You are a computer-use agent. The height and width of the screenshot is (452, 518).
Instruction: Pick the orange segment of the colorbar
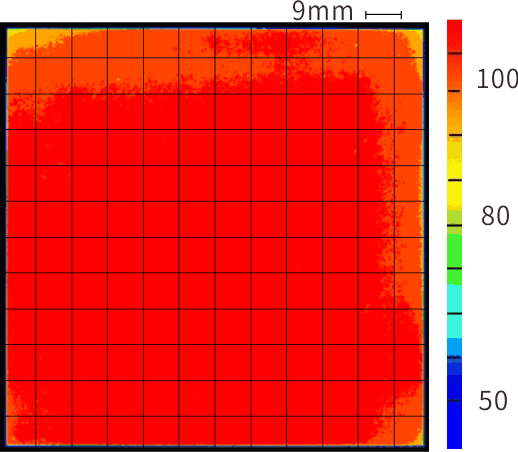tap(454, 113)
